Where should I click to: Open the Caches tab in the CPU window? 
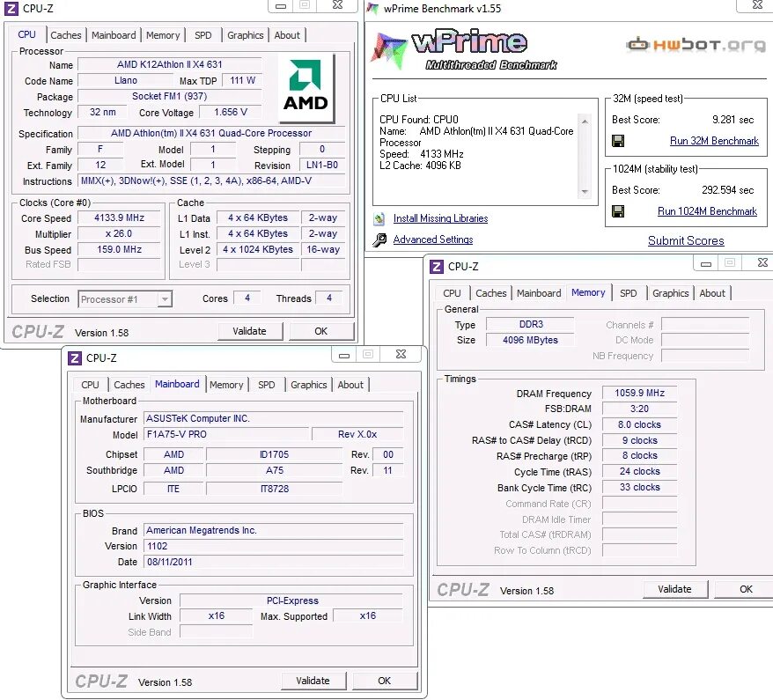[65, 35]
